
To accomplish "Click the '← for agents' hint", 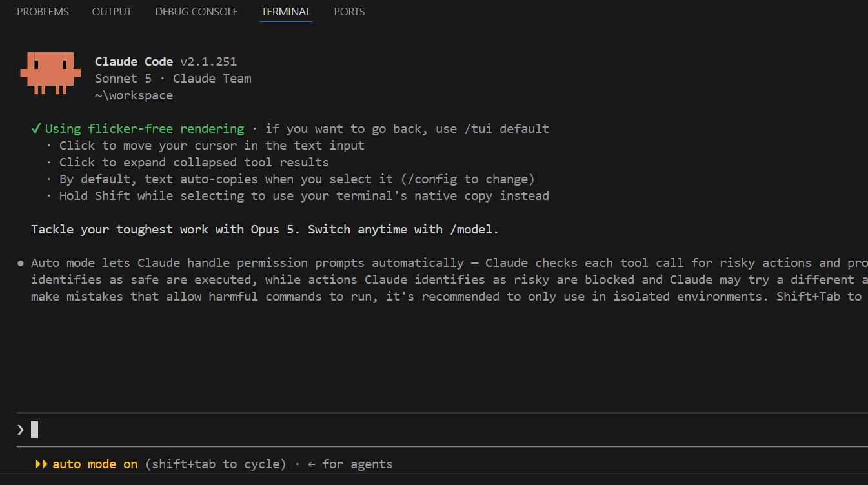I will [350, 464].
